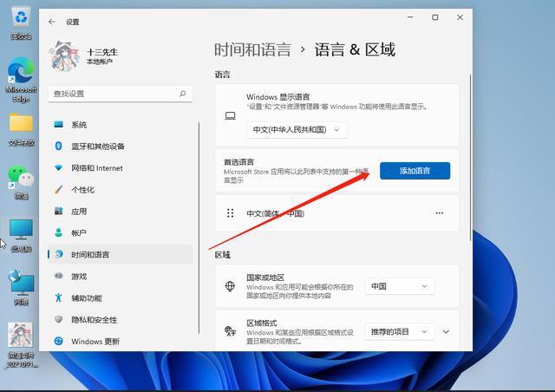Minimize the Settings window
The width and height of the screenshot is (555, 392).
410,17
